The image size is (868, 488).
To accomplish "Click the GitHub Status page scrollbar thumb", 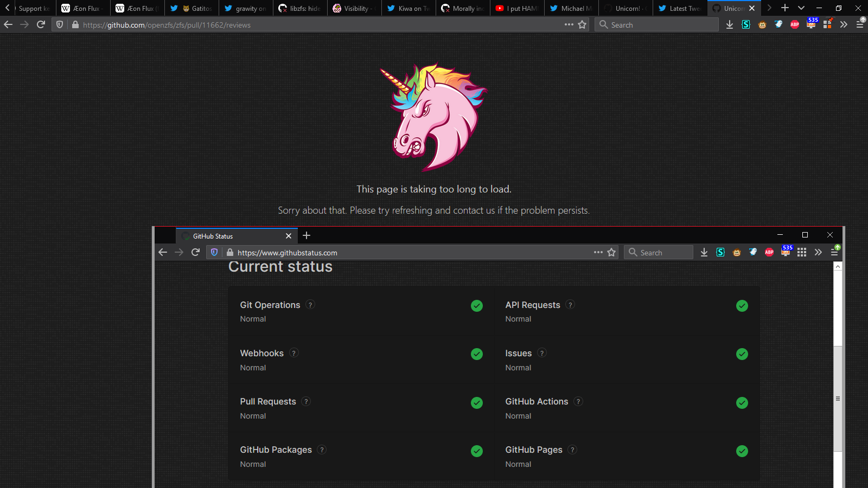I will tap(838, 399).
